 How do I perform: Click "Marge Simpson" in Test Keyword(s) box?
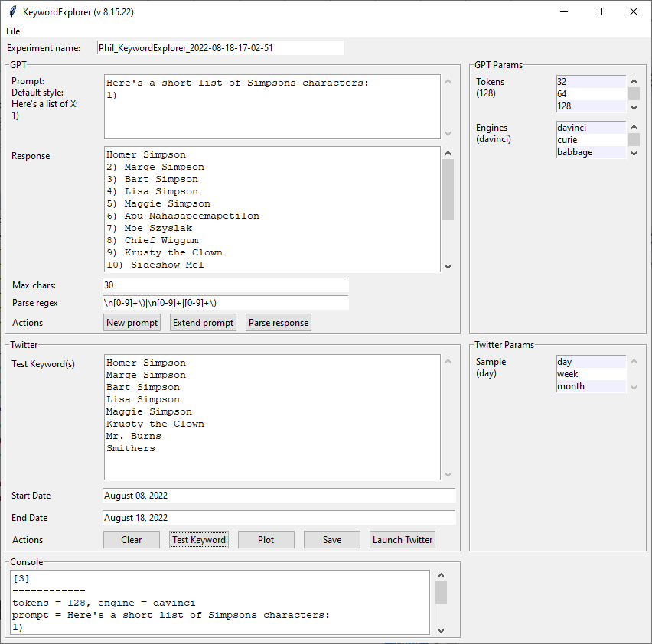tap(146, 375)
